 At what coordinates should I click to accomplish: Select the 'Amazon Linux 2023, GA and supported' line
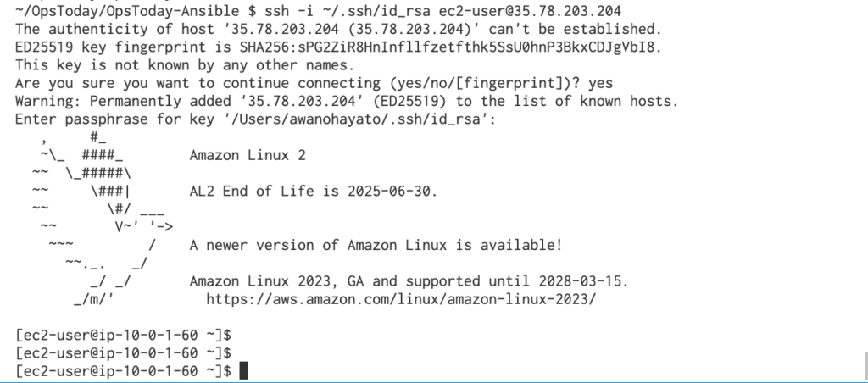coord(409,281)
